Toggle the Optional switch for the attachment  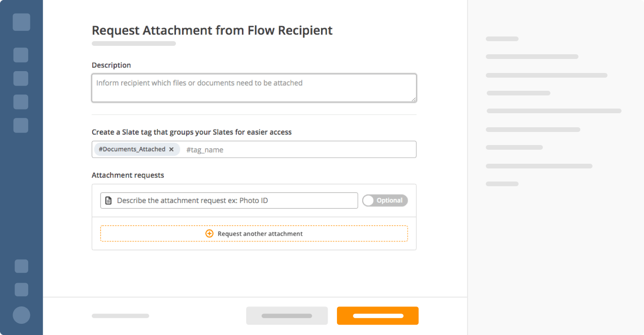(385, 201)
